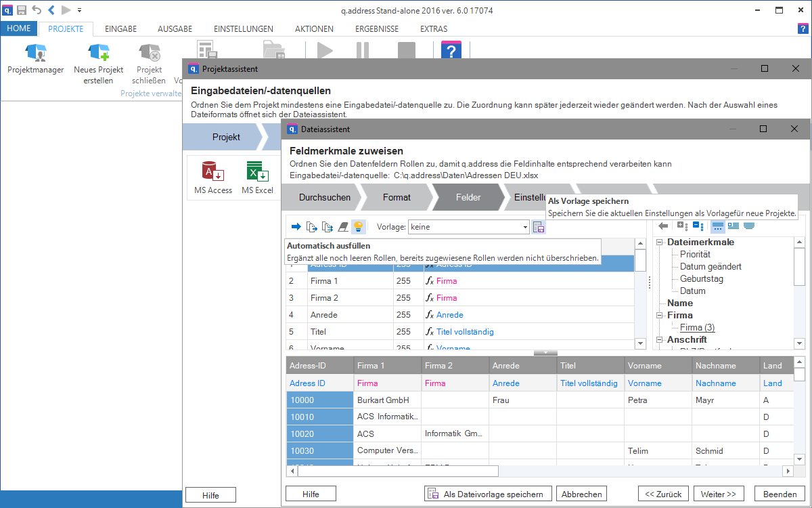Viewport: 812px width, 508px height.
Task: Open the quick access toolbar customize arrow
Action: click(80, 10)
